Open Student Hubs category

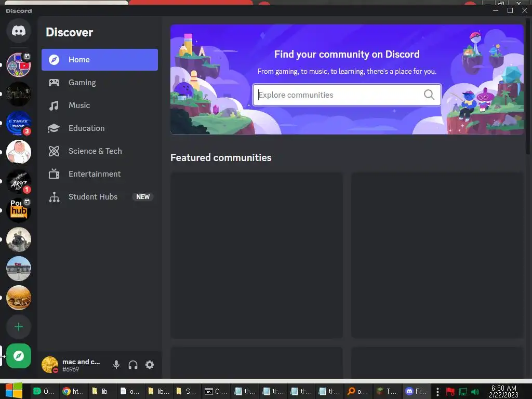(100, 197)
